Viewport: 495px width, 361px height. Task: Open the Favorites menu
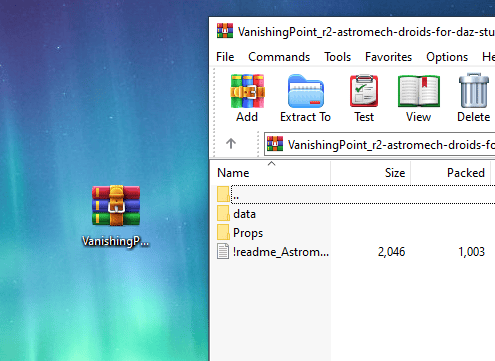pos(388,57)
